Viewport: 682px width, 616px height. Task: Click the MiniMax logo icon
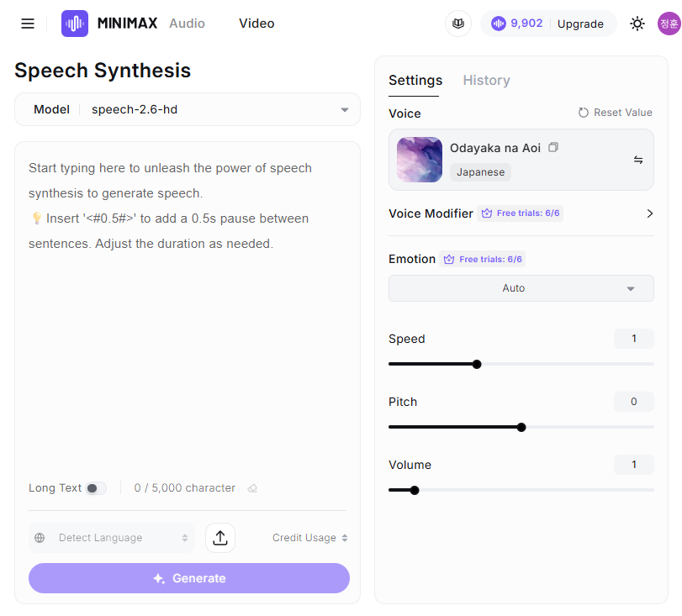pos(75,24)
